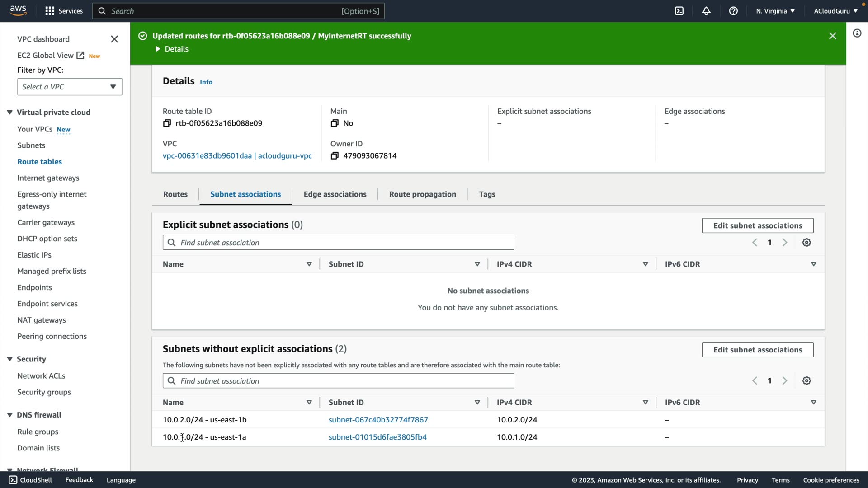The width and height of the screenshot is (868, 488).
Task: Open the Select a VPC dropdown
Action: pos(70,87)
